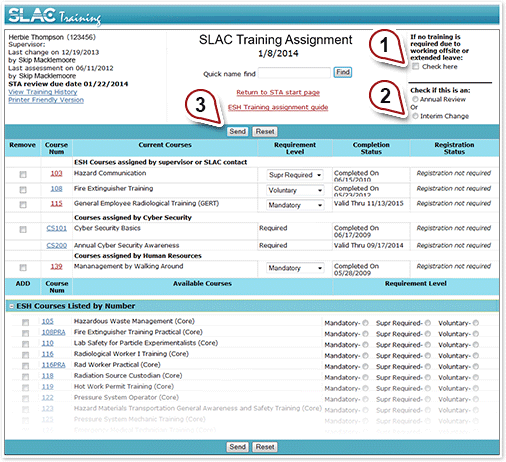Select Mandatory for Hazardous Waste Management
This screenshot has width=506, height=462.
tap(365, 323)
